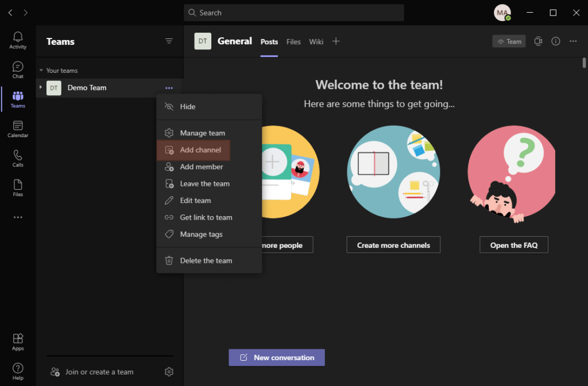Open manage teams settings gear
The width and height of the screenshot is (588, 386).
(x=169, y=372)
